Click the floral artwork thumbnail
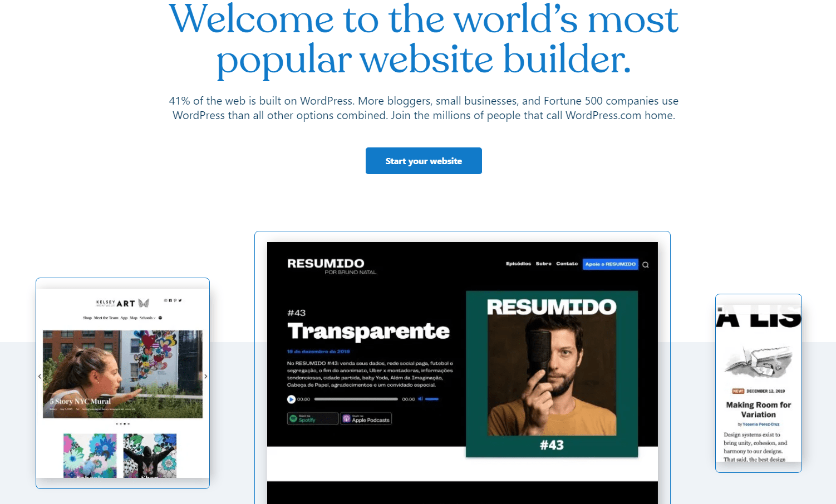The image size is (836, 504). [90, 456]
